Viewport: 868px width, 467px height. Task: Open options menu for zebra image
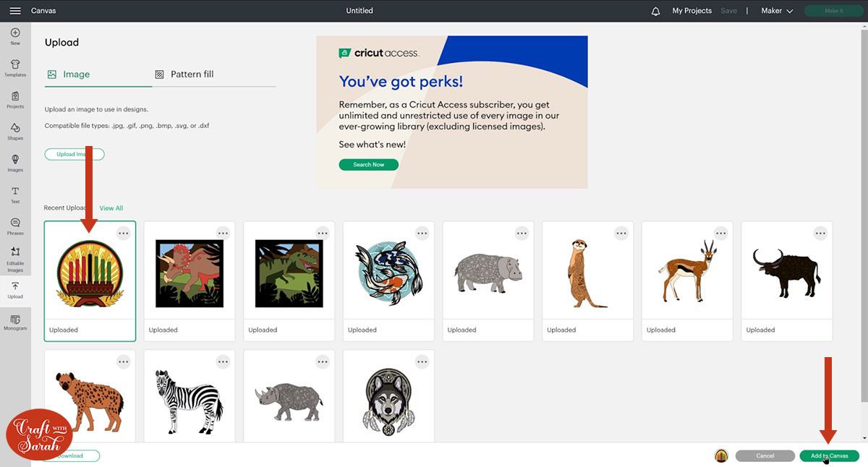tap(223, 361)
